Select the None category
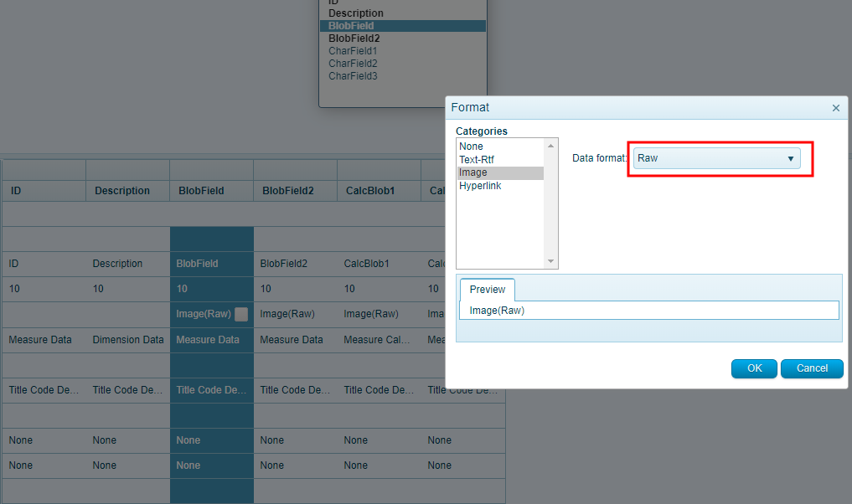 tap(471, 147)
